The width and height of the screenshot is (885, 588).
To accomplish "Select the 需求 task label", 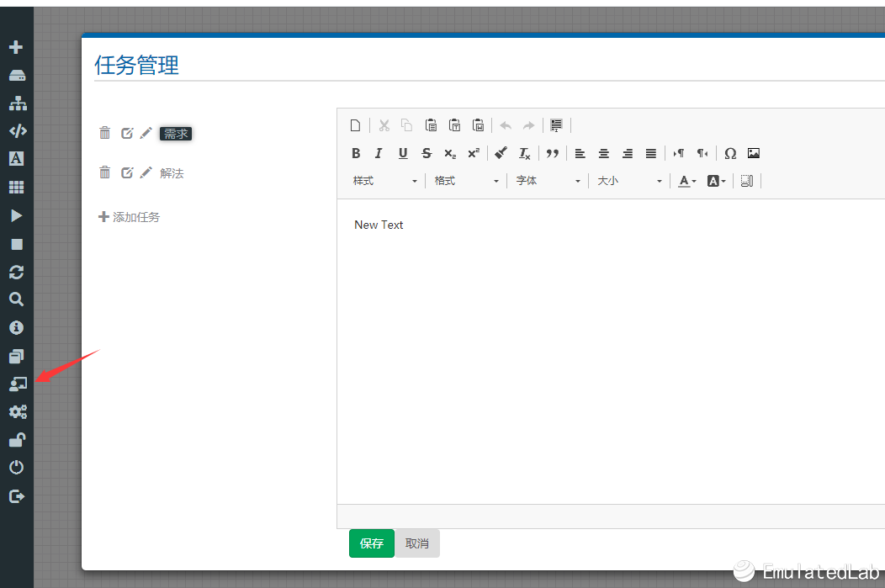I will pyautogui.click(x=176, y=134).
